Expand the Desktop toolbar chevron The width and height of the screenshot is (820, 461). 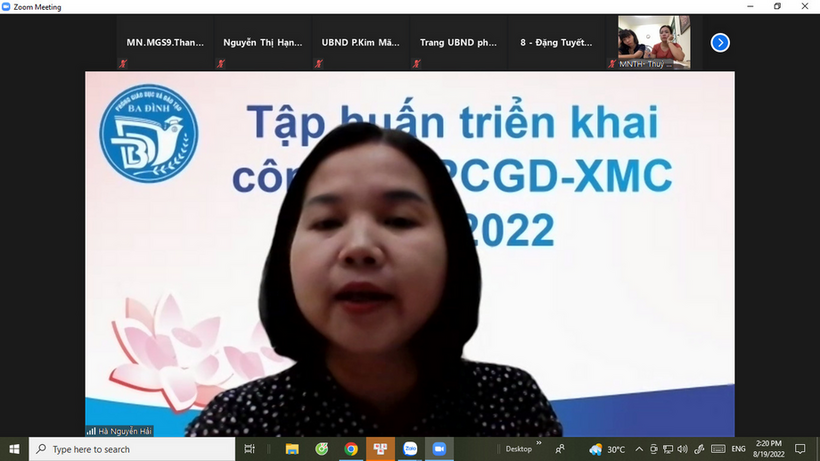point(538,443)
